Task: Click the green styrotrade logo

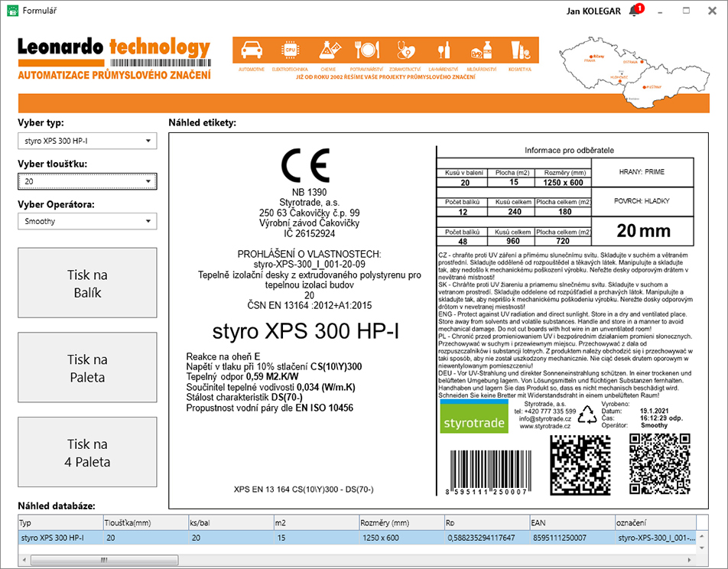Action: tap(473, 417)
